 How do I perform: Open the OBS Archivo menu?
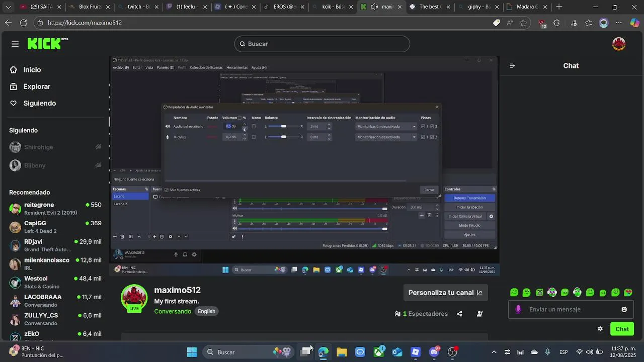[x=121, y=67]
